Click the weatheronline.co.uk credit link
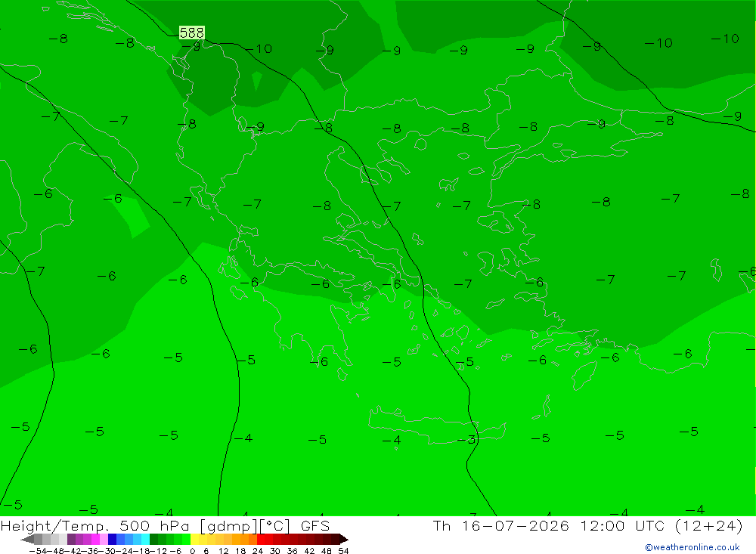Screen dimensions: 756x554 coord(692,547)
